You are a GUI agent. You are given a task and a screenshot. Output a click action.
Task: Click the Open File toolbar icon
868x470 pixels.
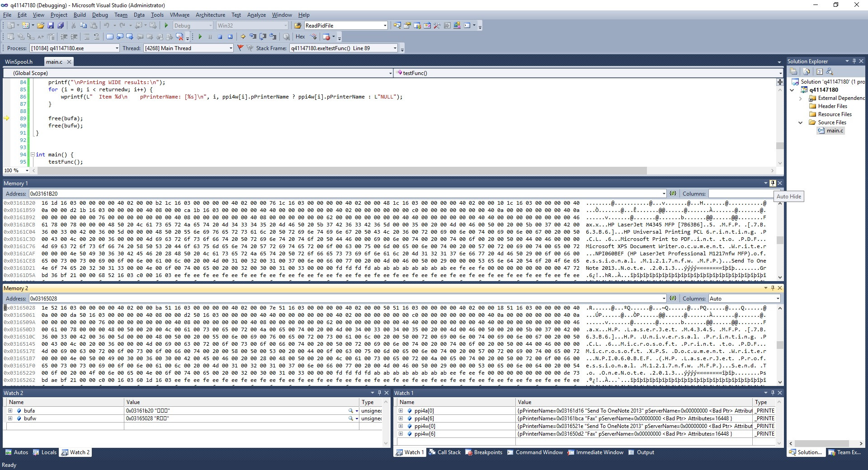[41, 25]
